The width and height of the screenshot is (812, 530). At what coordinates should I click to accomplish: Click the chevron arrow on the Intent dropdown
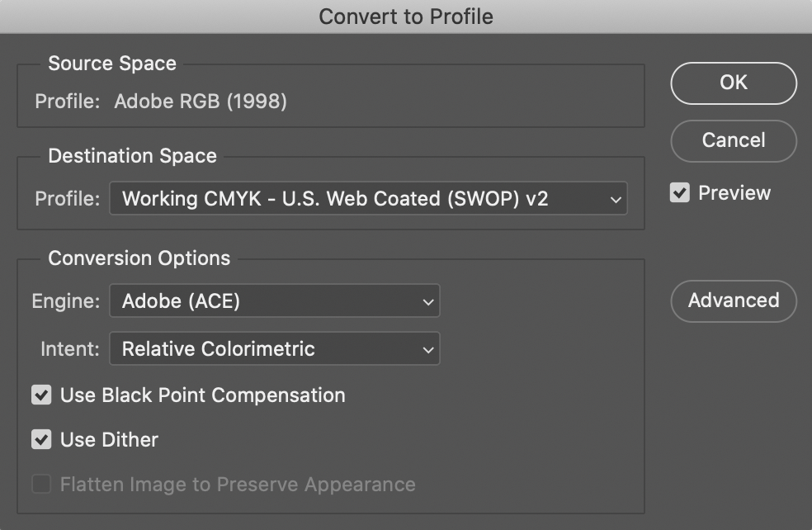[427, 350]
